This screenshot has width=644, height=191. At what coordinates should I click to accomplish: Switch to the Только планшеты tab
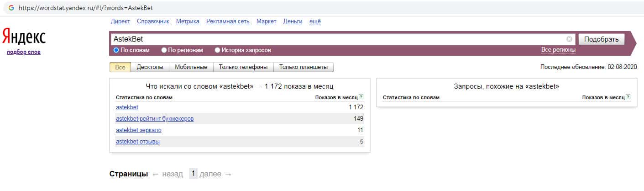pos(304,67)
